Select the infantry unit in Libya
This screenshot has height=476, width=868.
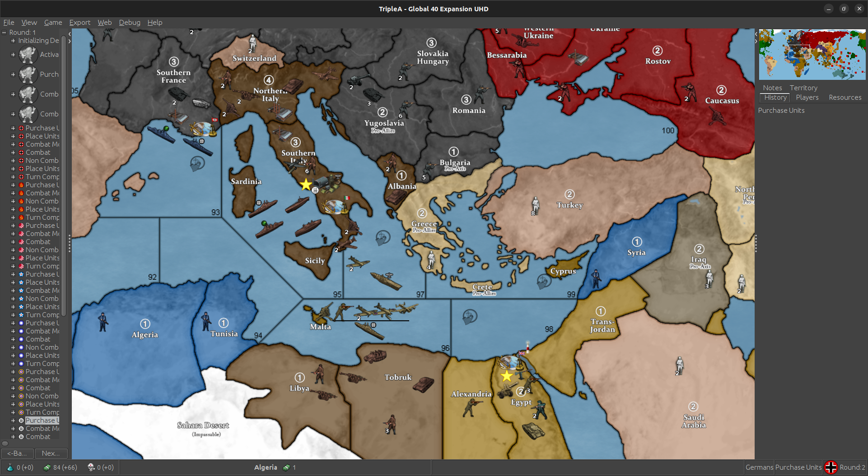click(x=320, y=374)
